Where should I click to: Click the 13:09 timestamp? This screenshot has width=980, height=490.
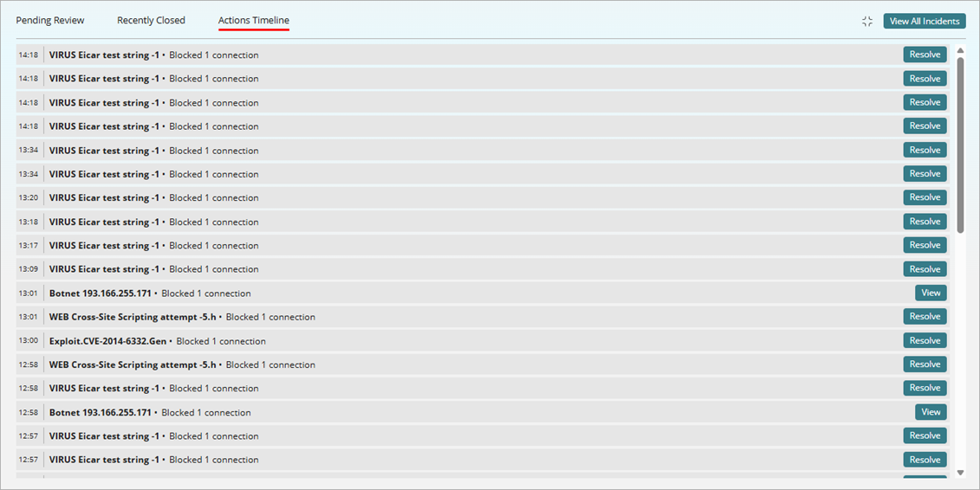click(28, 269)
